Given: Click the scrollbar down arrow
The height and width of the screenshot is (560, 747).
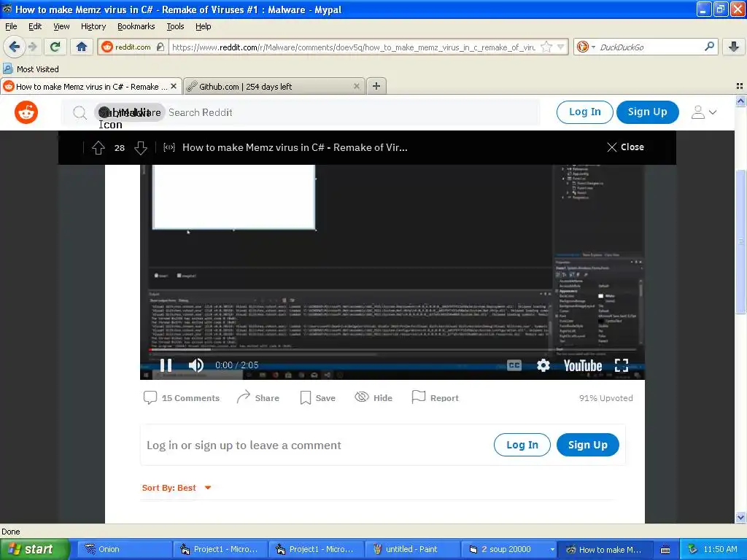Looking at the screenshot, I should [x=740, y=517].
